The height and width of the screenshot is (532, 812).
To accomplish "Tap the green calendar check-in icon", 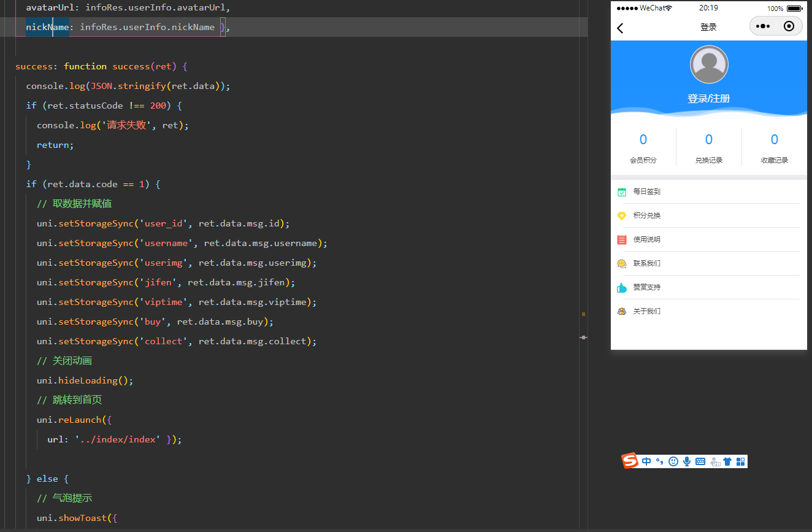I will tap(622, 192).
